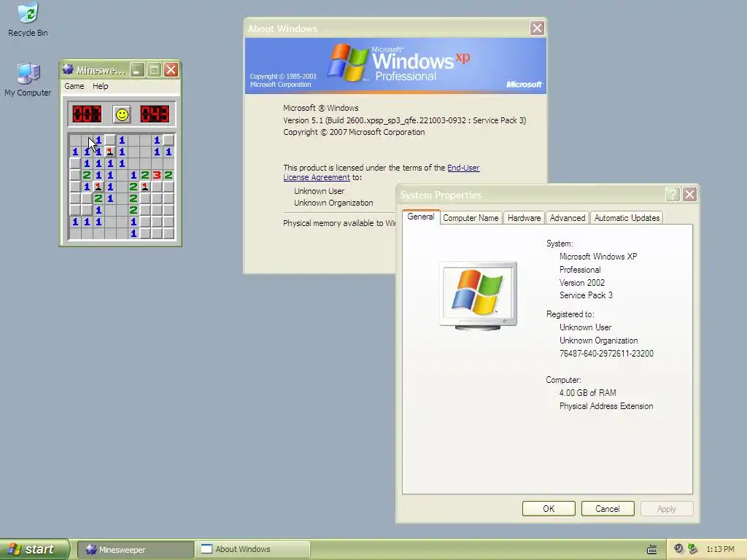The image size is (747, 560).
Task: Click the Version 2002 line
Action: (x=581, y=282)
